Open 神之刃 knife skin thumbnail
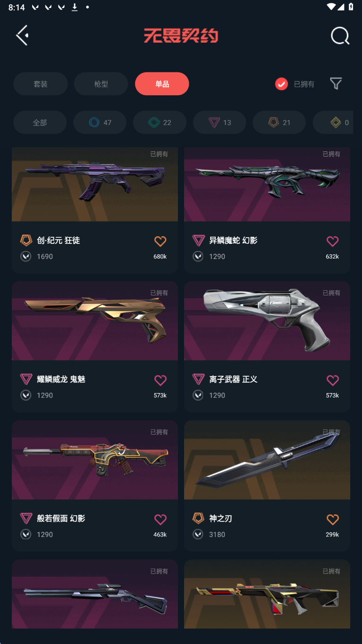Viewport: 362px width, 644px height. 267,460
